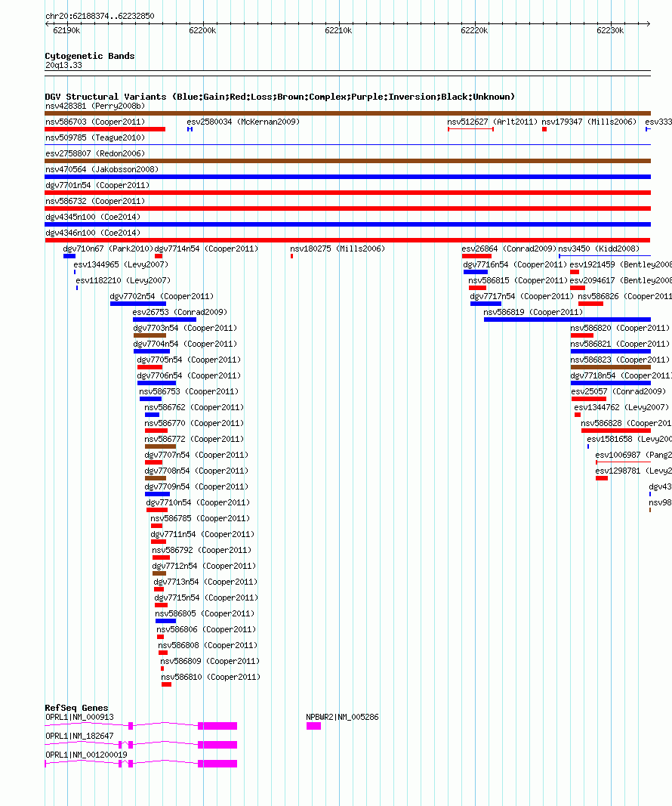
Task: Click the nsv586809 (Cooper2011) variant label
Action: (x=210, y=662)
